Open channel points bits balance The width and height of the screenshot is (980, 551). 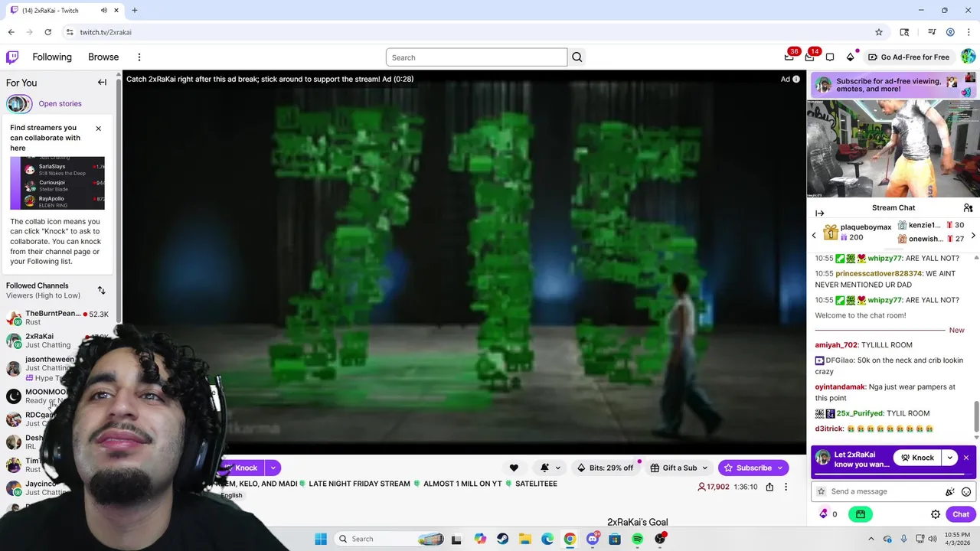point(828,514)
